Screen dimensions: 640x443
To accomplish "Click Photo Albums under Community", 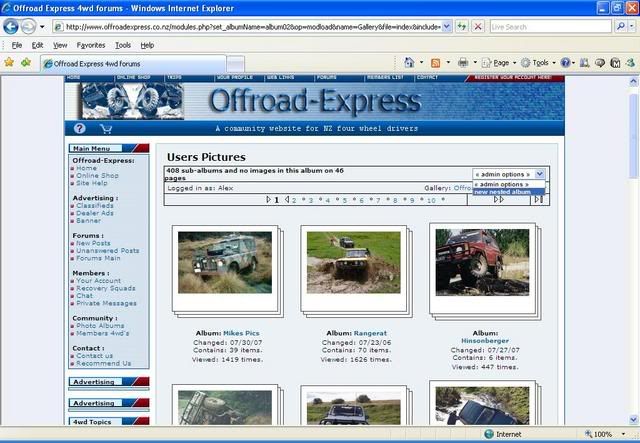I will pyautogui.click(x=100, y=325).
